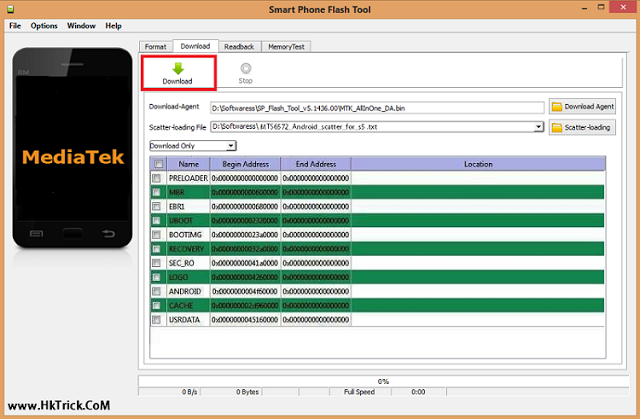
Task: Click the app icon in title bar
Action: 11,9
